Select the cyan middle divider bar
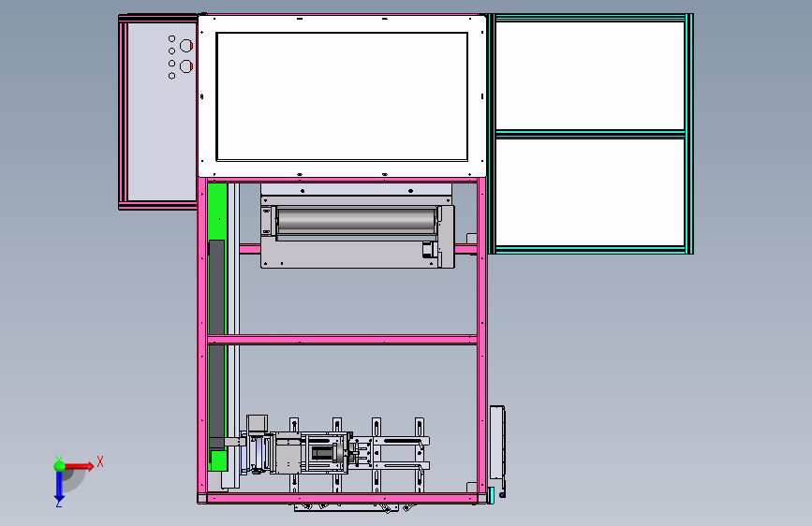 pos(590,134)
